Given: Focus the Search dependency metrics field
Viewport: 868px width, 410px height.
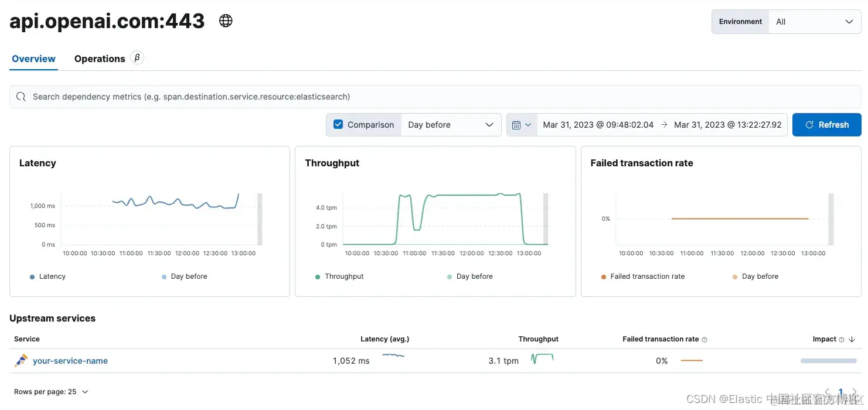Looking at the screenshot, I should tap(435, 97).
